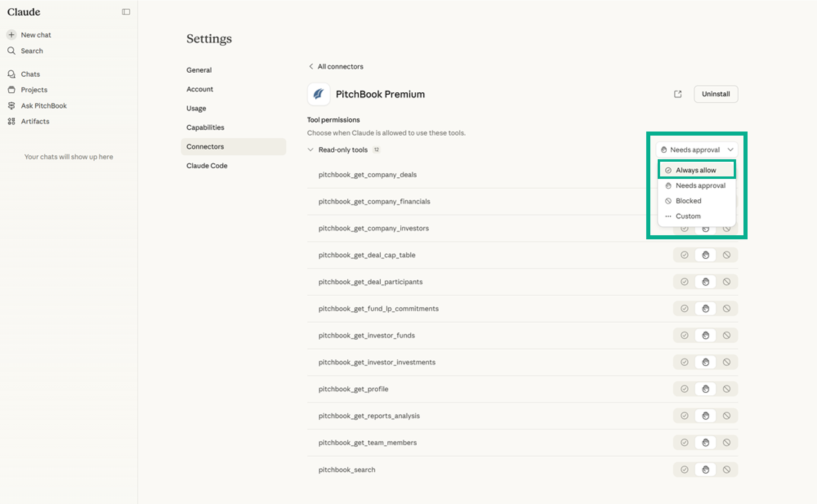Image resolution: width=817 pixels, height=504 pixels.
Task: Choose Custom in the dropdown list
Action: 696,216
